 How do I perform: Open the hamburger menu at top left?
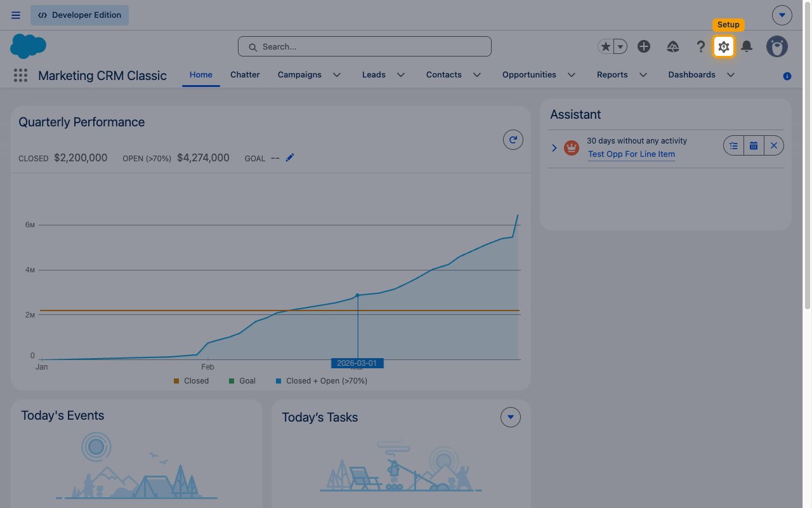(16, 15)
